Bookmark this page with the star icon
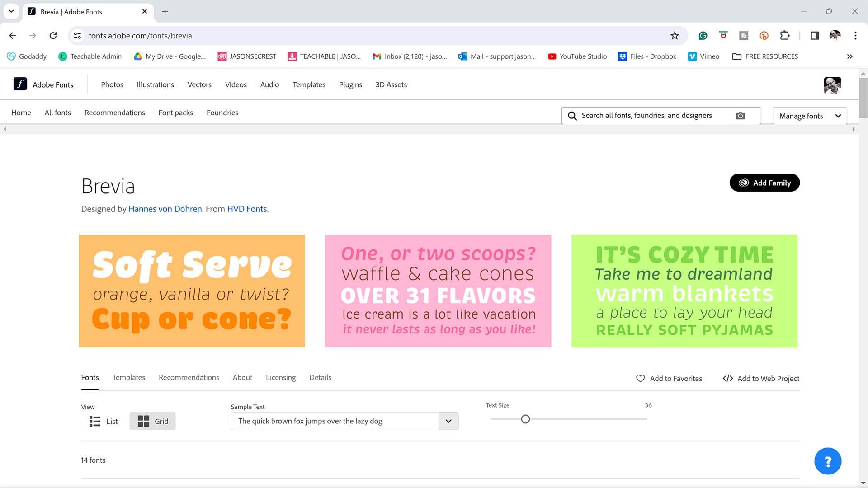868x488 pixels. coord(675,36)
